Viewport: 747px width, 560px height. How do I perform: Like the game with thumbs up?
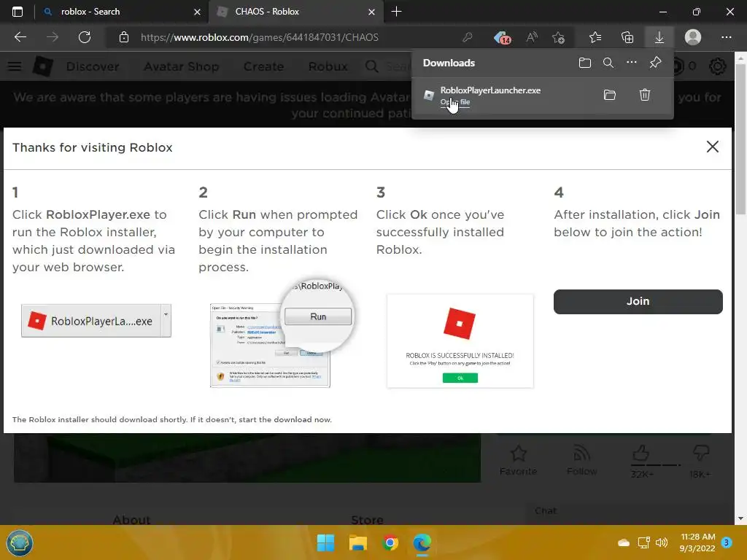coord(641,453)
